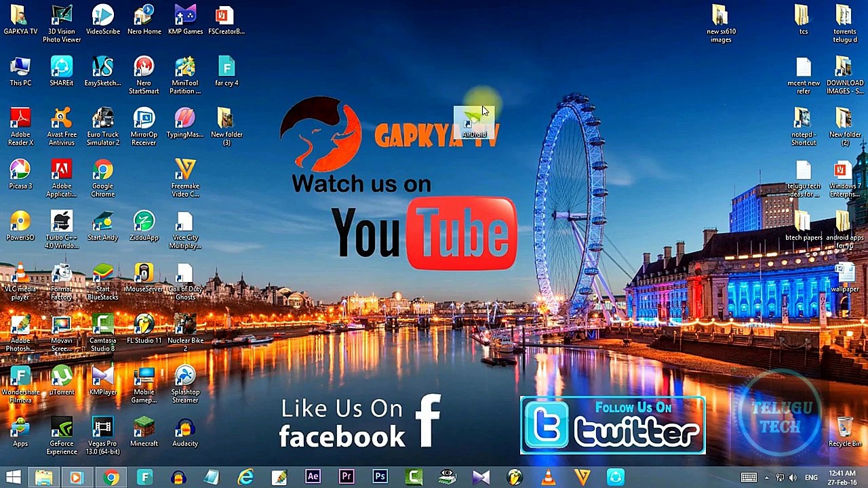Select the MirrorOp Receiver desktop icon

point(144,127)
